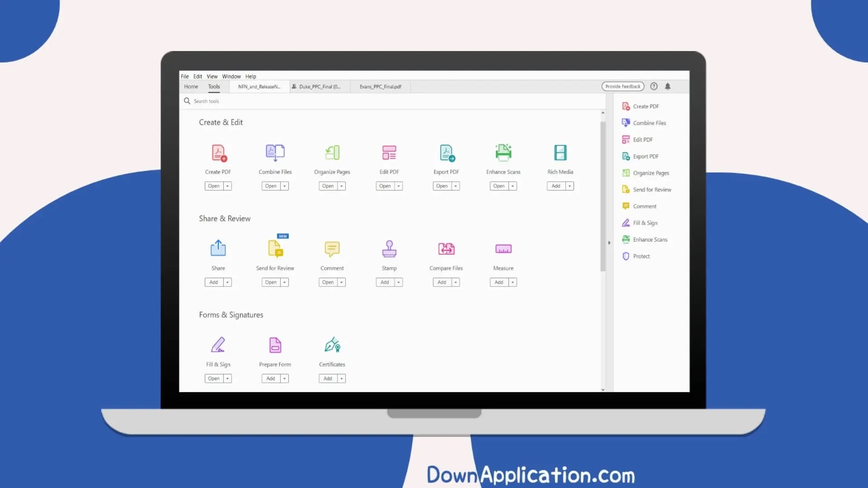Select Fill & Sign in the right sidebar

pos(640,223)
